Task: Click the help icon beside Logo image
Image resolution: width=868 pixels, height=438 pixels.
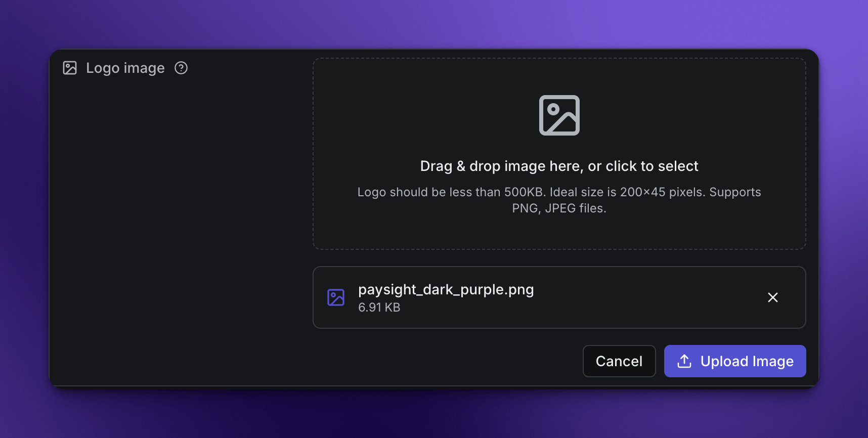Action: click(x=181, y=68)
